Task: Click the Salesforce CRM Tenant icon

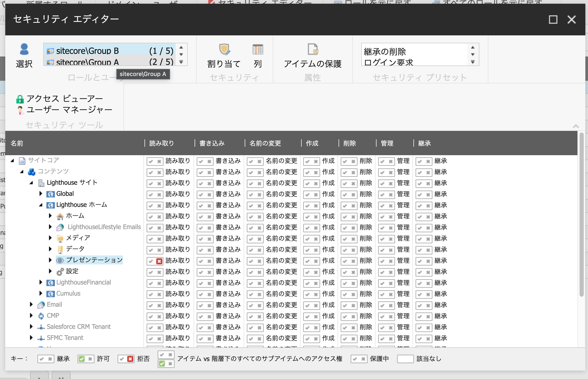Action: 41,327
